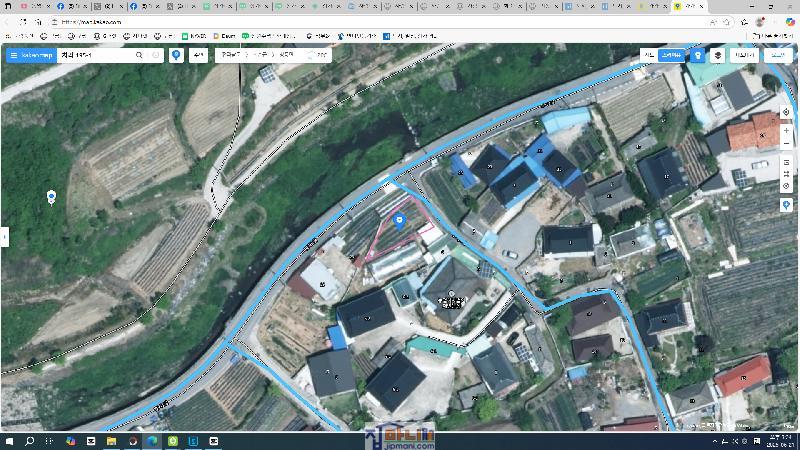Click the blue login button at top right
The height and width of the screenshot is (450, 800).
tap(777, 56)
